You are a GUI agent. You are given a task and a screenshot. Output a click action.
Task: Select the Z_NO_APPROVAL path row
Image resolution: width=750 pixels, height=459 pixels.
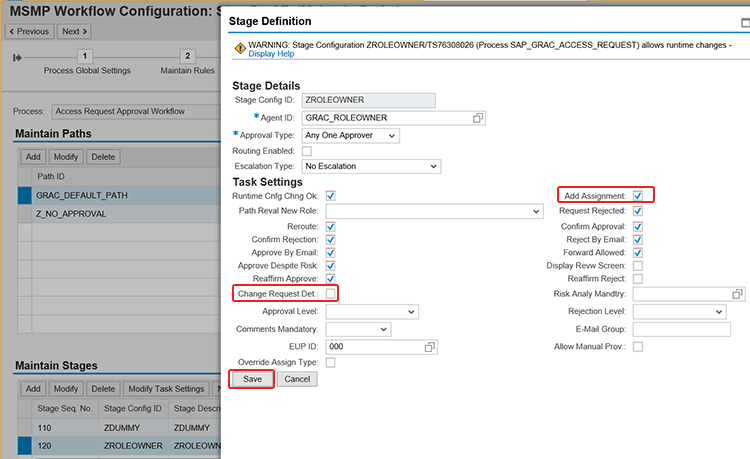tap(70, 214)
